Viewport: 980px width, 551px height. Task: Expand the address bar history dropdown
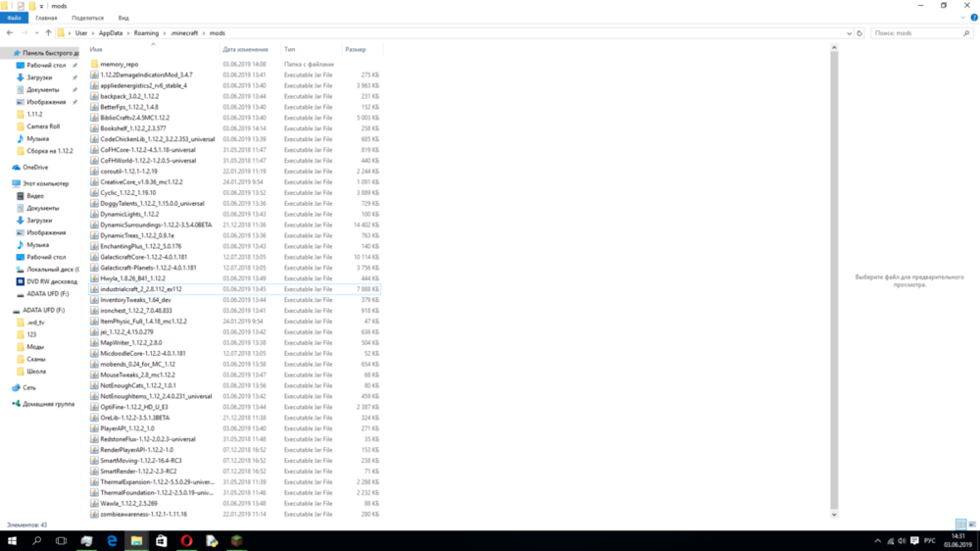pyautogui.click(x=849, y=33)
